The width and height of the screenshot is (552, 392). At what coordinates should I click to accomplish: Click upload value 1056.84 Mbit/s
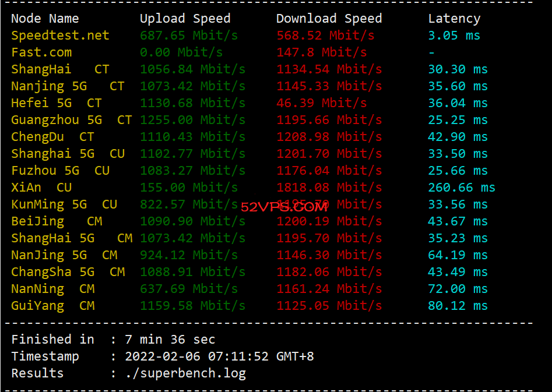click(192, 69)
